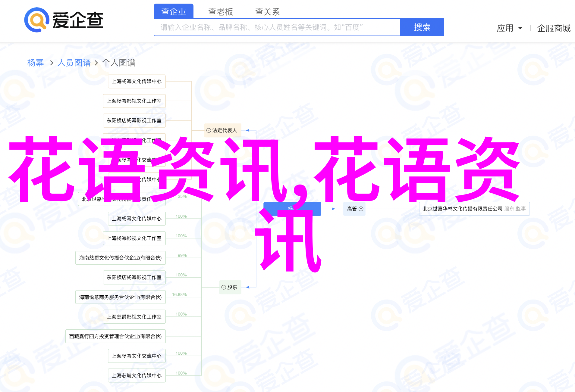Click the central blue 杨幂 person node
The height and width of the screenshot is (392, 575).
[292, 208]
